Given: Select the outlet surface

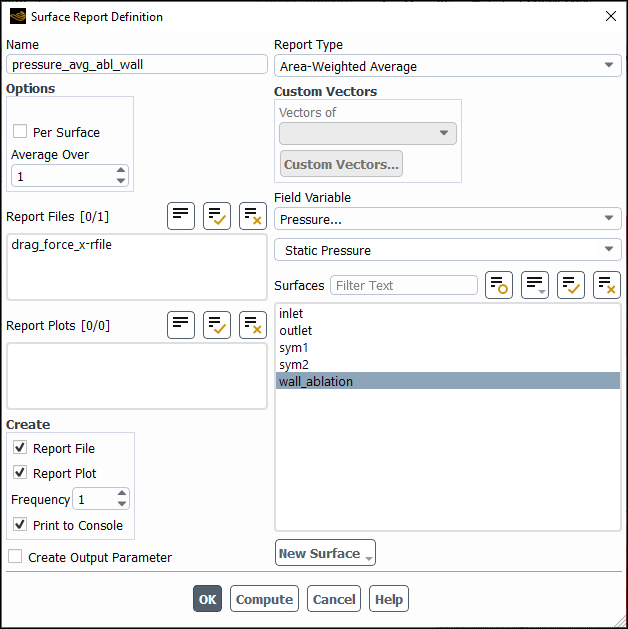Looking at the screenshot, I should pyautogui.click(x=448, y=331).
